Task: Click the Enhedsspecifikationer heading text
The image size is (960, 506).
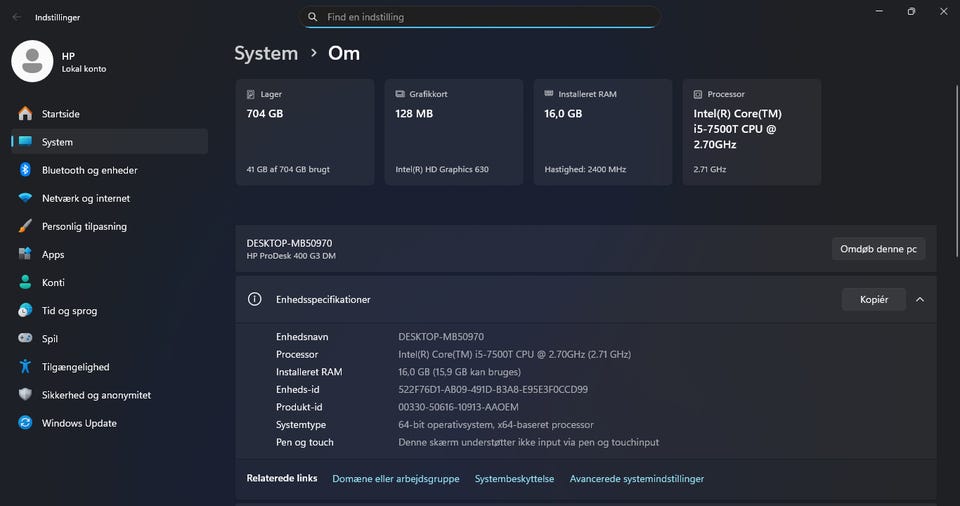Action: pos(323,300)
